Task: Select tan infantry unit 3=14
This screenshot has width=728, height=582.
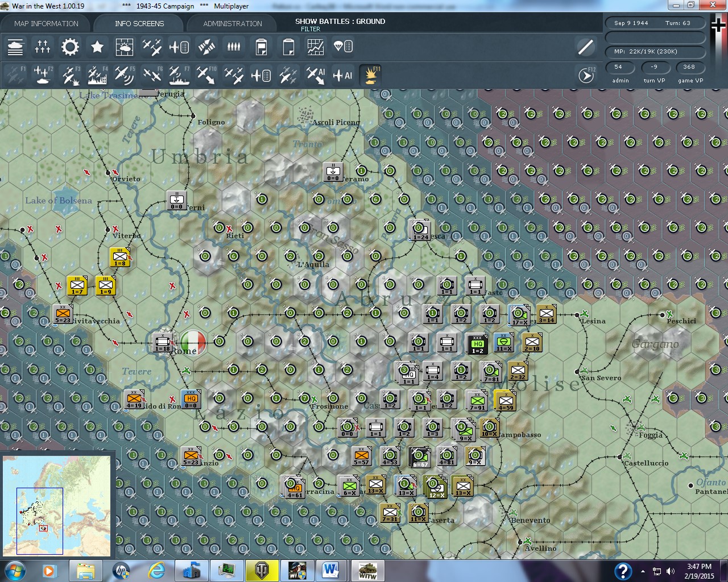Action: 547,314
